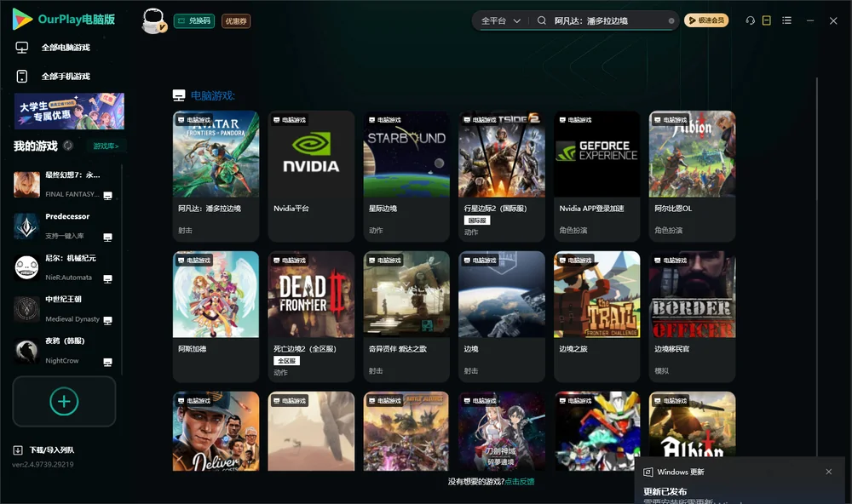Open the 游戏库> link

(106, 146)
